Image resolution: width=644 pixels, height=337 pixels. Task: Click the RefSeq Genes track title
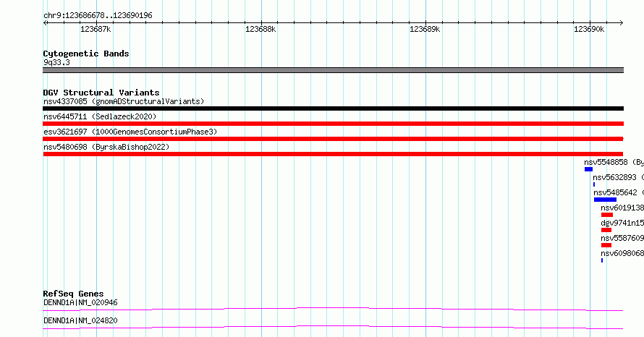click(x=73, y=294)
